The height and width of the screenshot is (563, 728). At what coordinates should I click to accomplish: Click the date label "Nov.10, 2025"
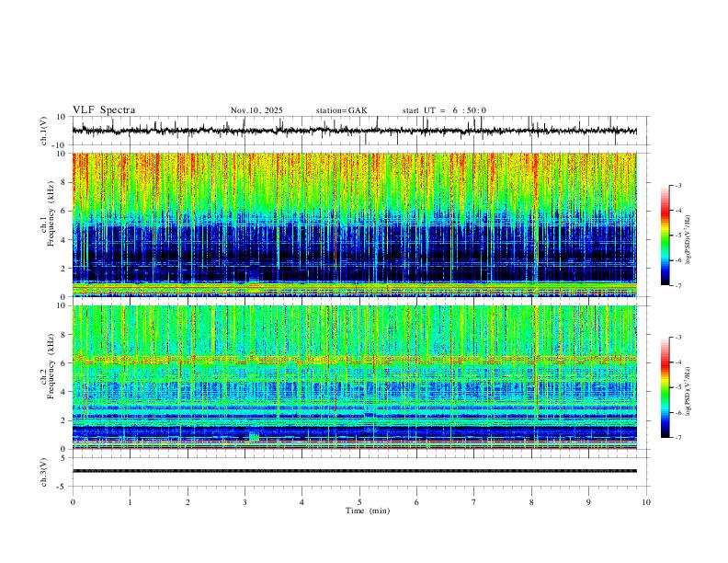coord(256,110)
